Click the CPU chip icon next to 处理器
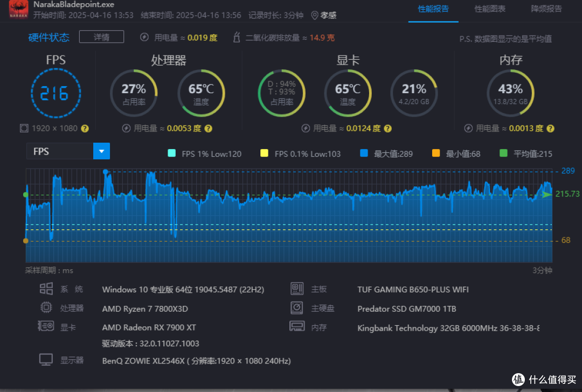The height and width of the screenshot is (392, 582). [x=46, y=307]
